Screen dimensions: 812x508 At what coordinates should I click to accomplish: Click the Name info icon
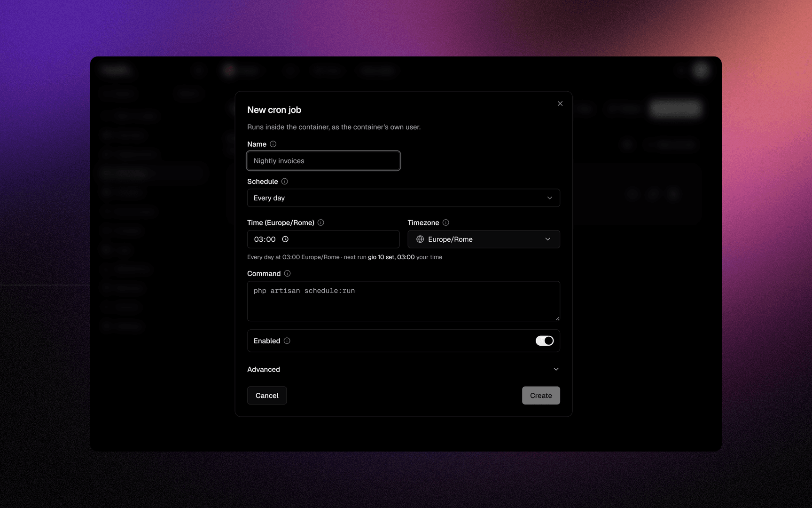[x=273, y=144]
